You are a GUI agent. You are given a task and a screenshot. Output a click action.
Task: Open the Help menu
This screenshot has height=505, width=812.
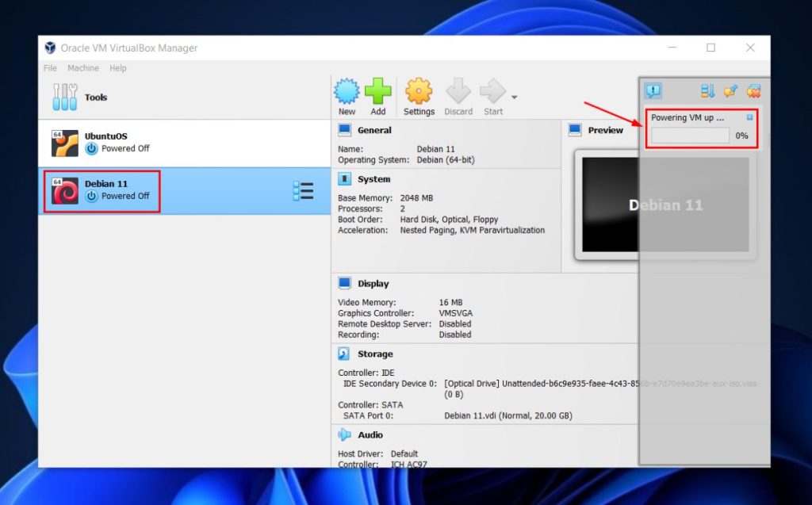(x=118, y=68)
